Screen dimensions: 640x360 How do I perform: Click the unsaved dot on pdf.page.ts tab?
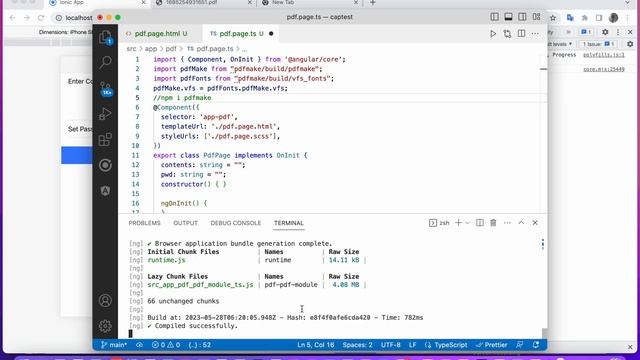(271, 33)
